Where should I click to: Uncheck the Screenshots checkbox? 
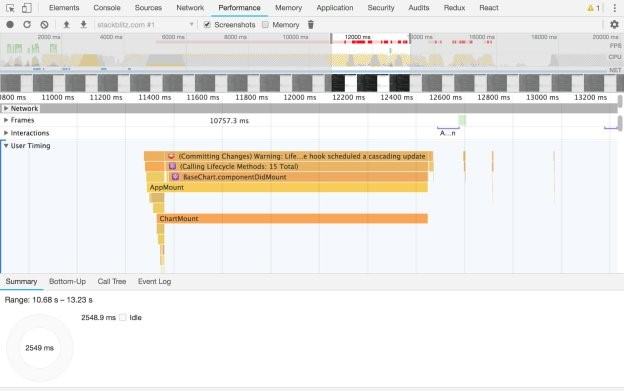[x=207, y=25]
